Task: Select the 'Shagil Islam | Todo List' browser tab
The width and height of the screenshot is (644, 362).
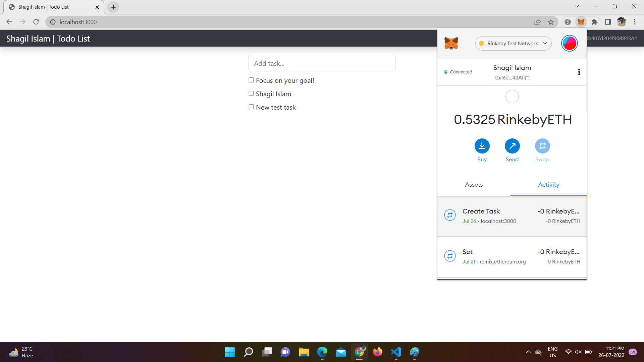Action: [x=54, y=7]
